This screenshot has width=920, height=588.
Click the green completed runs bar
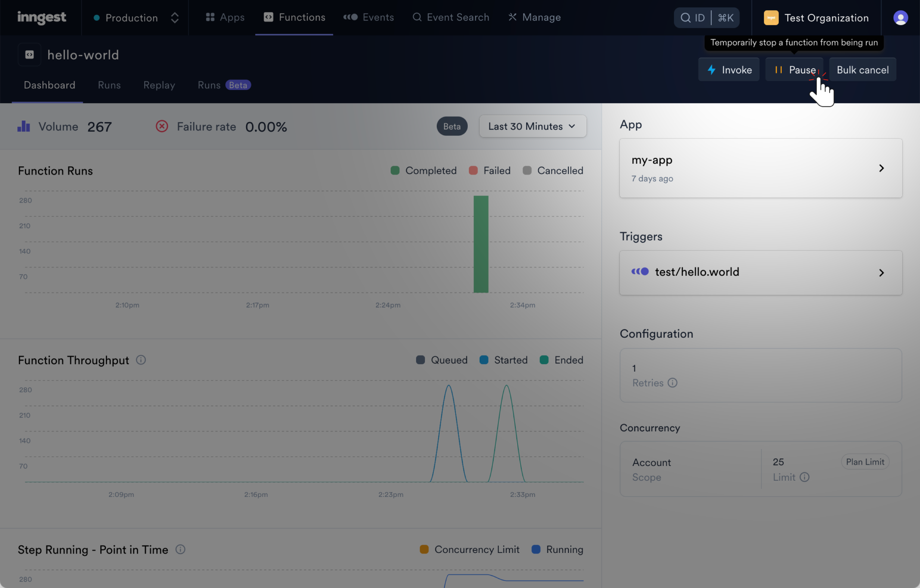click(481, 244)
